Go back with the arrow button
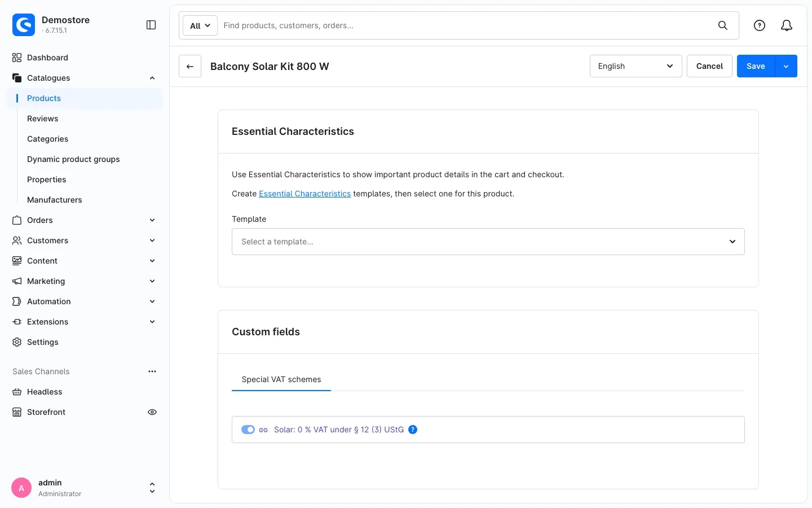812x508 pixels. [x=190, y=66]
